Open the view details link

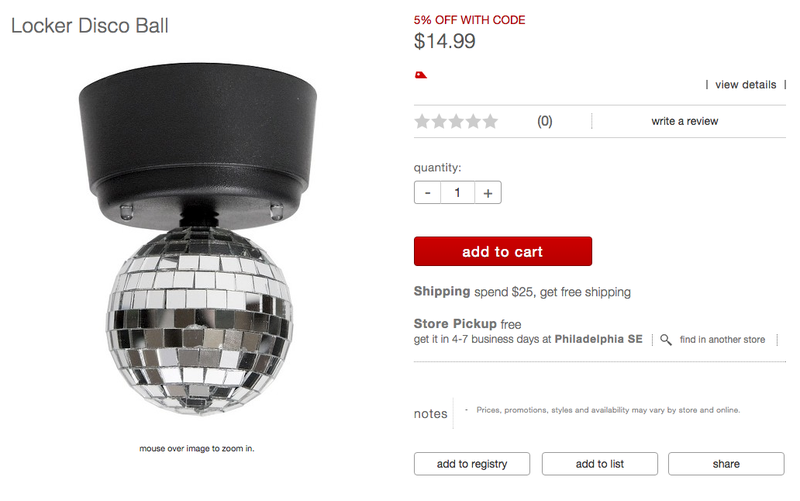pyautogui.click(x=745, y=85)
